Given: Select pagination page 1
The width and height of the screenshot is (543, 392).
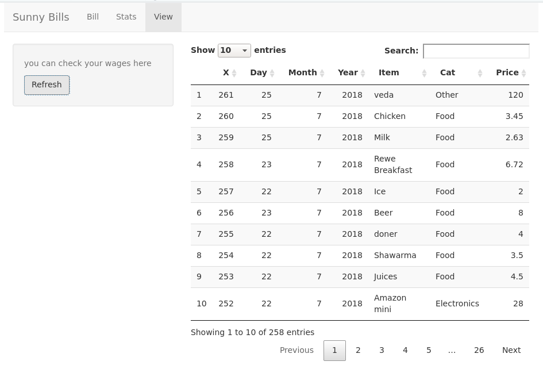Looking at the screenshot, I should pyautogui.click(x=334, y=351).
